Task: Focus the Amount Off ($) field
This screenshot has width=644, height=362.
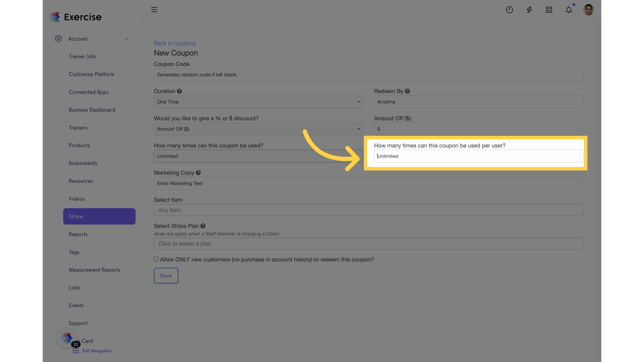Action: point(479,129)
